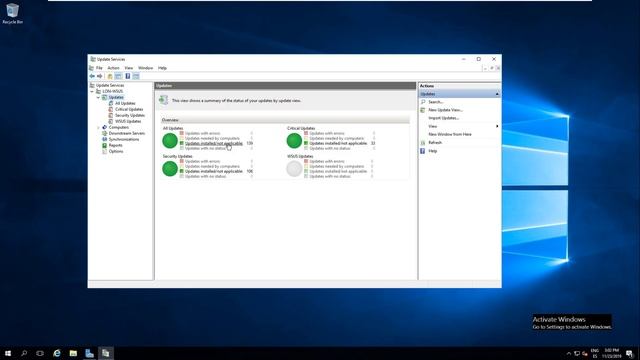Click the All Updates green status circle

pos(170,141)
